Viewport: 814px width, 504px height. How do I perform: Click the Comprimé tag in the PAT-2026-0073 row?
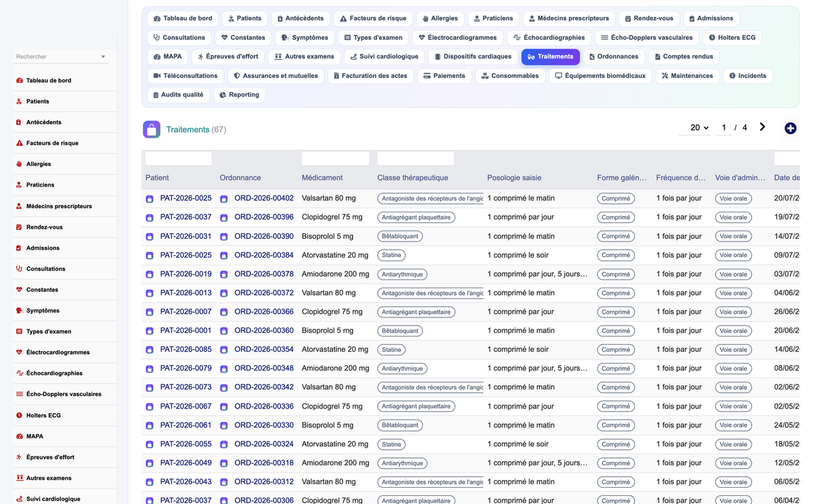(x=616, y=387)
